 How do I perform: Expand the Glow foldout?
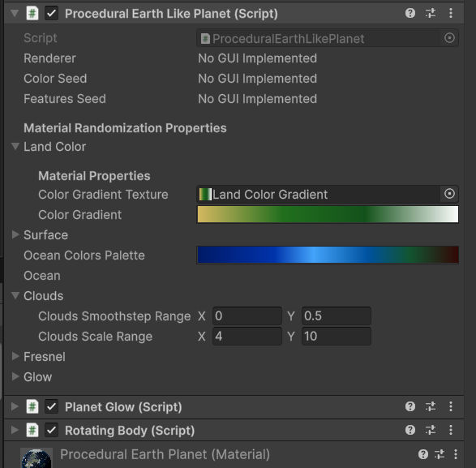(15, 376)
